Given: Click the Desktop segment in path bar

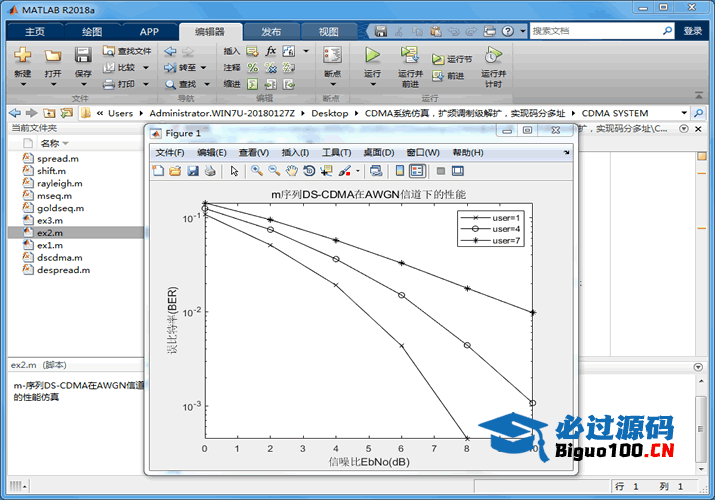Looking at the screenshot, I should tap(330, 113).
